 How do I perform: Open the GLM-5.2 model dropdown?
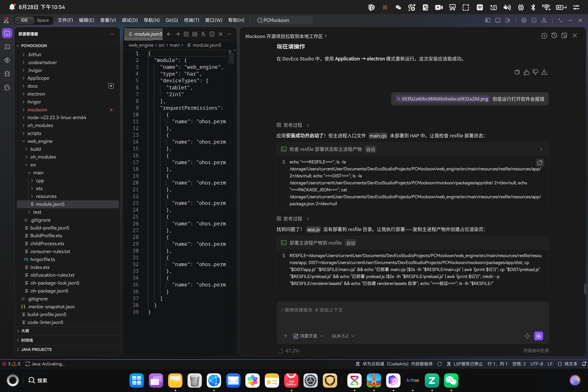[343, 336]
